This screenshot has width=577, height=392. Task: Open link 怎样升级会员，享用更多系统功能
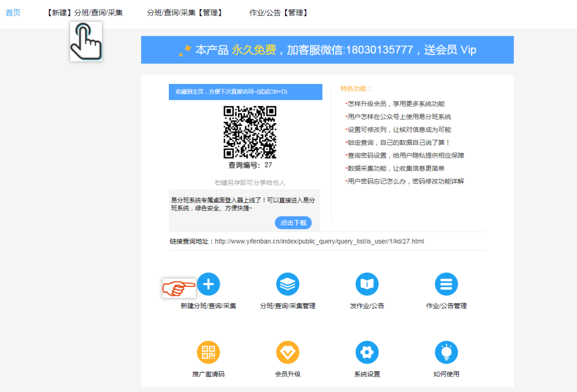tap(396, 104)
